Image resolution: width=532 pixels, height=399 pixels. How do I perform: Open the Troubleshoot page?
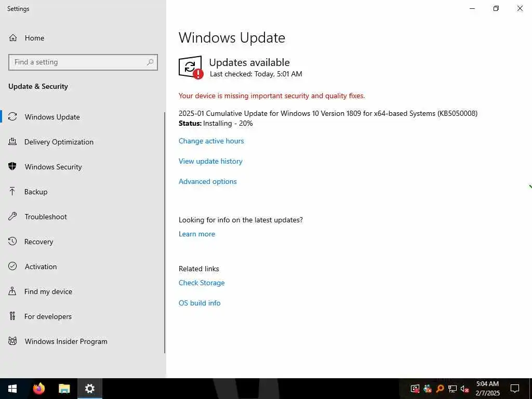point(83,217)
